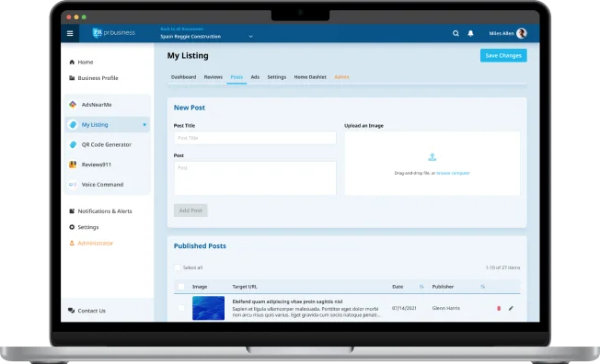The width and height of the screenshot is (600, 364).
Task: Open the hamburger menu in the header
Action: pyautogui.click(x=70, y=33)
